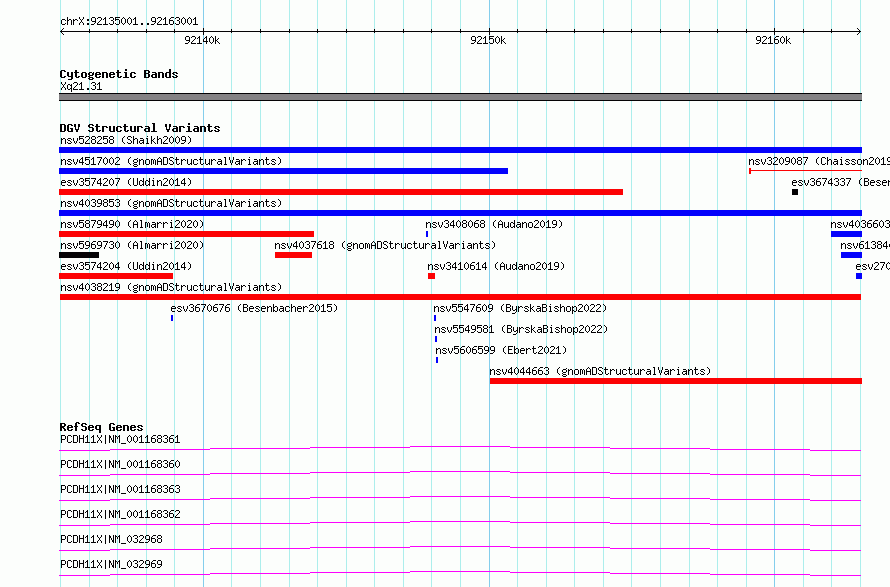Select the red nsv5879490 variant bar
The width and height of the screenshot is (890, 587).
click(x=186, y=234)
